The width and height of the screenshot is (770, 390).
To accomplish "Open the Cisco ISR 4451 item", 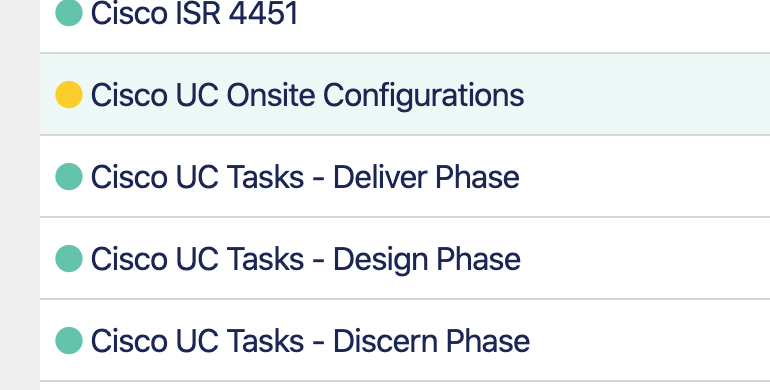I will click(194, 13).
